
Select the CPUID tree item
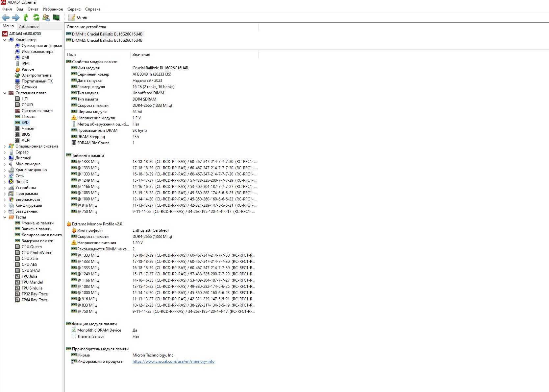click(x=24, y=105)
